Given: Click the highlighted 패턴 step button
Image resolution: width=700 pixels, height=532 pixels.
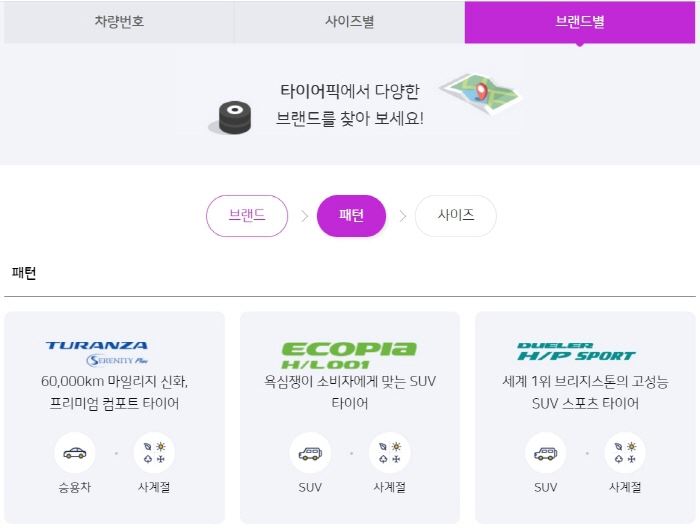Looking at the screenshot, I should 351,216.
